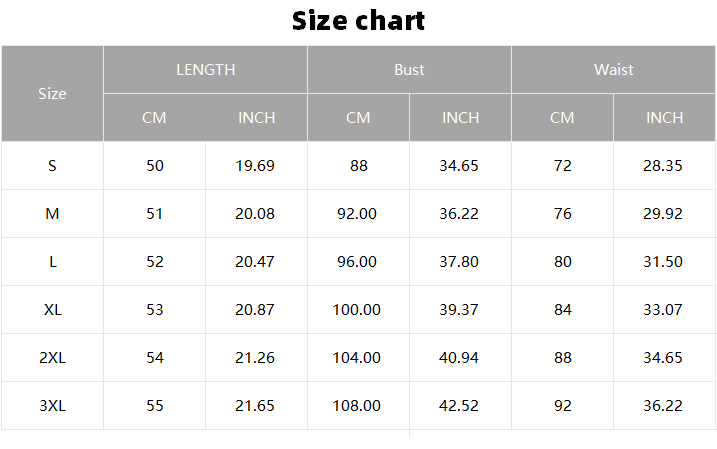The width and height of the screenshot is (717, 449).
Task: Click the 92.00 bust cell
Action: [x=357, y=214]
